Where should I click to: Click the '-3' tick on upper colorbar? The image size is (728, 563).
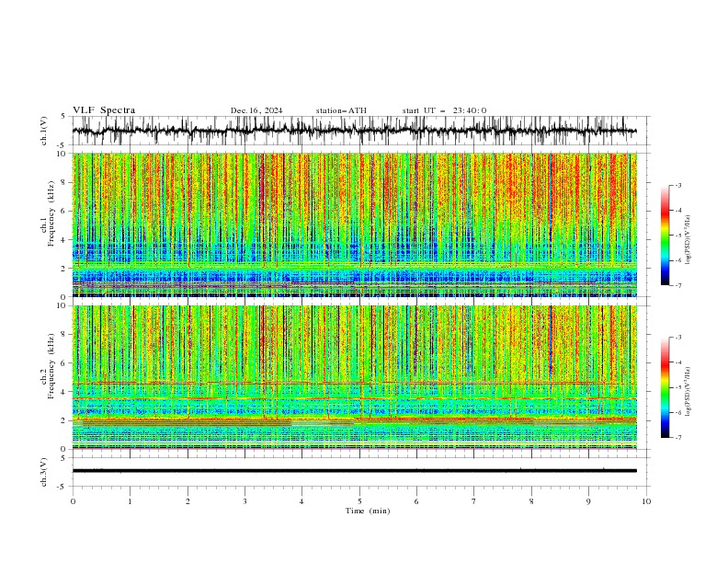pyautogui.click(x=677, y=185)
